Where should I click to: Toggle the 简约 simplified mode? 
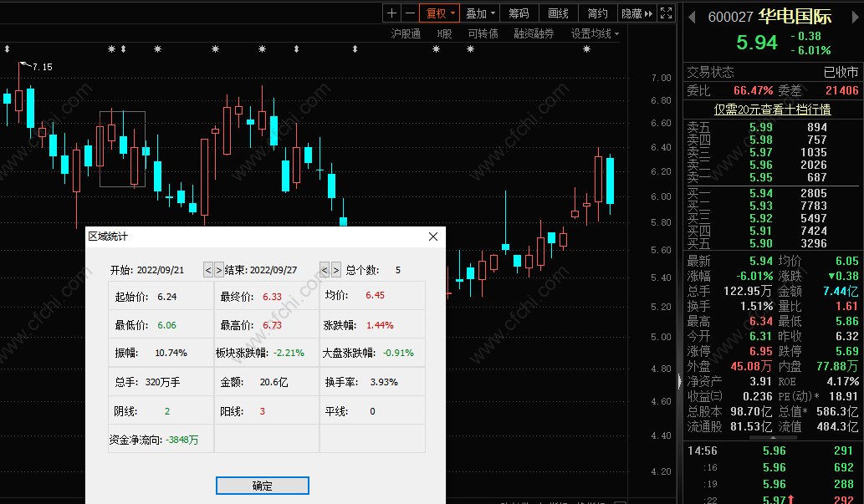coord(598,13)
